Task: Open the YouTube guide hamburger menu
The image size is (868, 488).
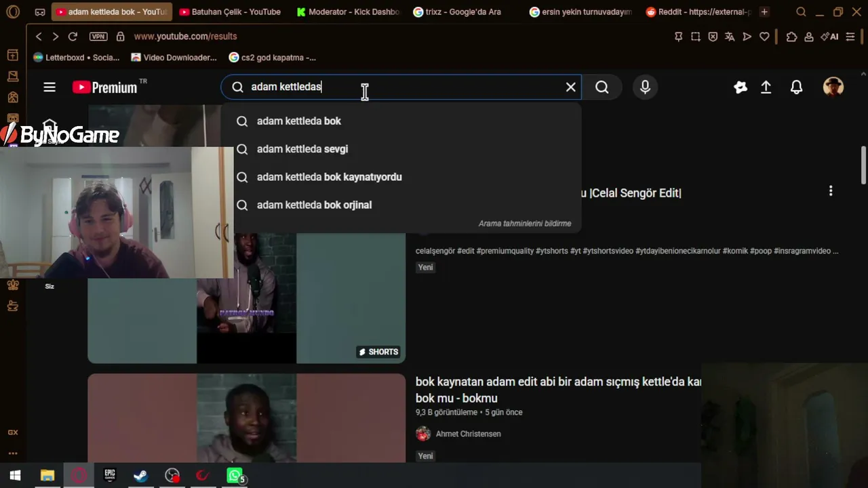Action: [50, 87]
